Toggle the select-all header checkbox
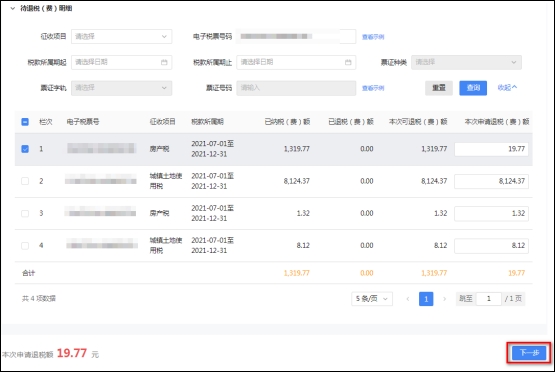 coord(25,122)
